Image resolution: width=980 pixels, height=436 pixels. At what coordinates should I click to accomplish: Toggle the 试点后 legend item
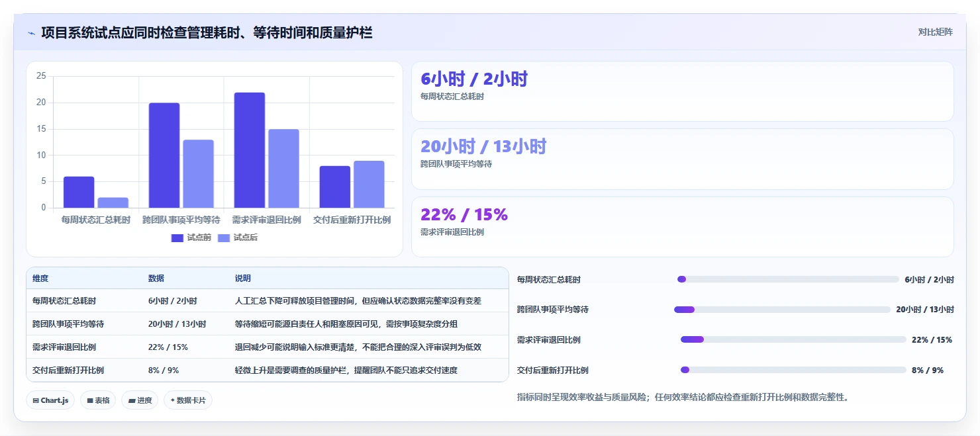point(238,238)
